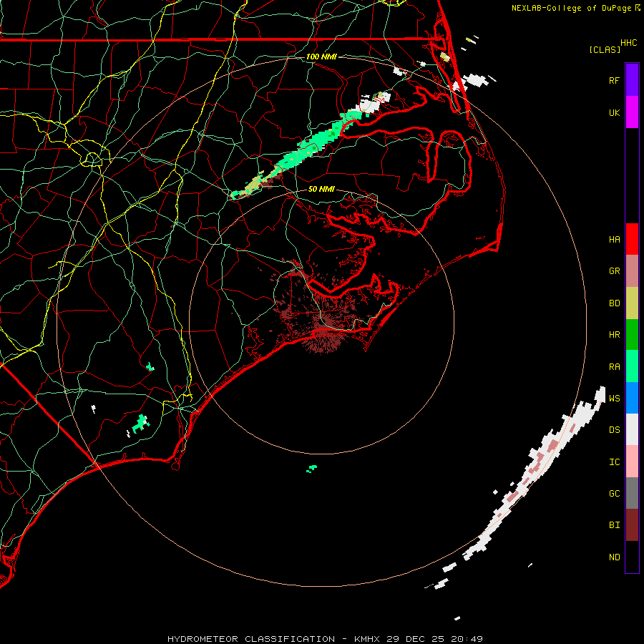Click the ND legend label
The width and height of the screenshot is (644, 644).
[614, 557]
